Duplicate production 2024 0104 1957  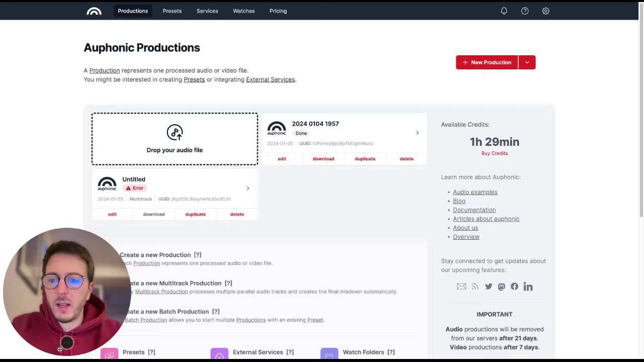click(x=365, y=159)
